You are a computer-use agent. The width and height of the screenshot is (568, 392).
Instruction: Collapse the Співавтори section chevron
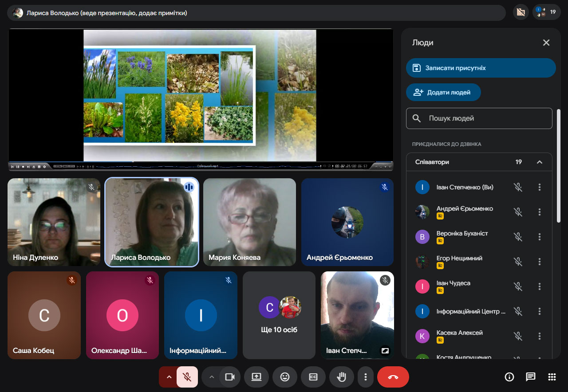[540, 162]
